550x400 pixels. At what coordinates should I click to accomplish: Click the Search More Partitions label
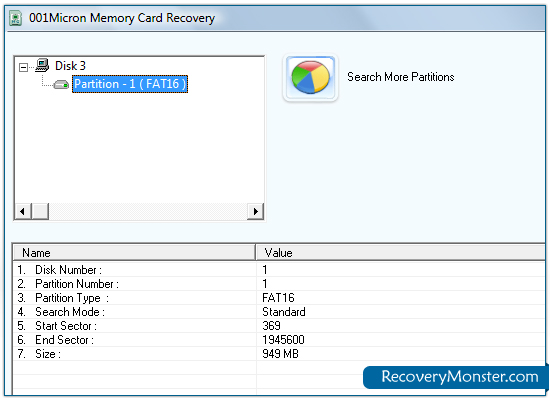click(x=401, y=77)
